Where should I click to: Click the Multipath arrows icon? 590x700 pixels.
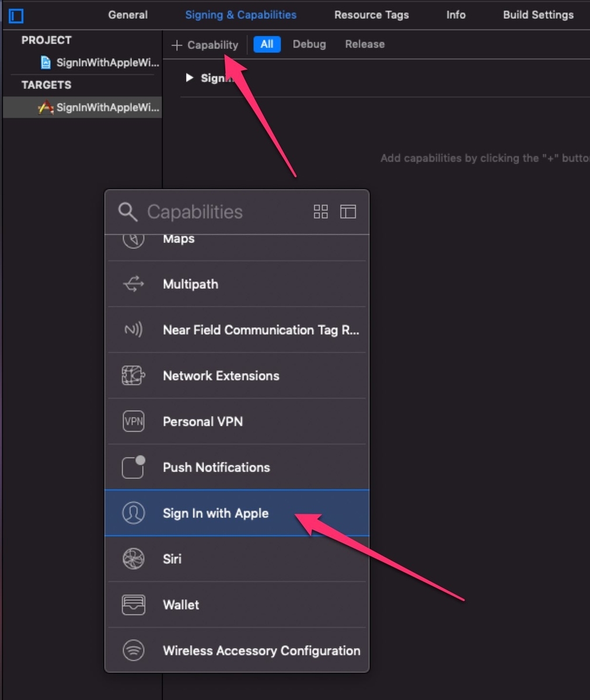[133, 284]
